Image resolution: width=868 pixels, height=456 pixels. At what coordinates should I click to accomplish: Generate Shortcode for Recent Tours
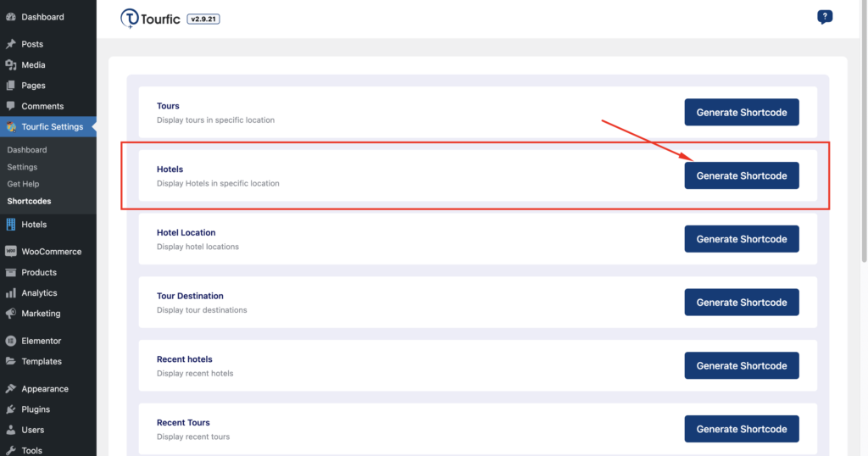(741, 429)
